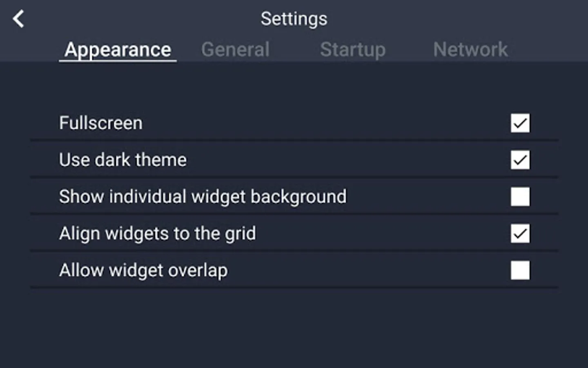Click the divider line under the Fullscreen row
Screen dimensions: 588x368
[x=294, y=140]
